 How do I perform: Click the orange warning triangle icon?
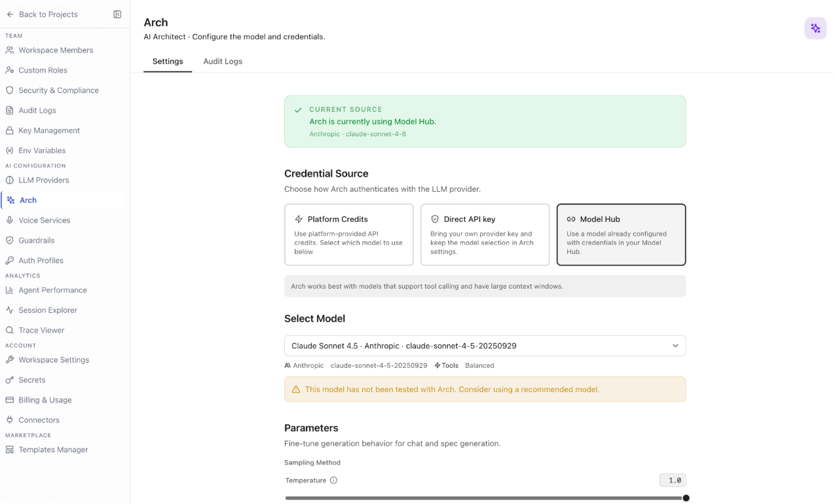point(296,389)
